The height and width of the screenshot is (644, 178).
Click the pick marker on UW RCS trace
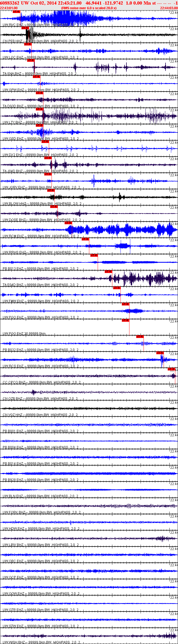click(160, 353)
